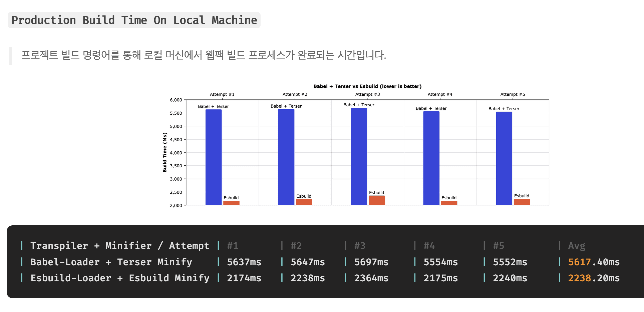This screenshot has height=312, width=644.
Task: Click the Build Time (Ms) axis title
Action: [x=165, y=152]
